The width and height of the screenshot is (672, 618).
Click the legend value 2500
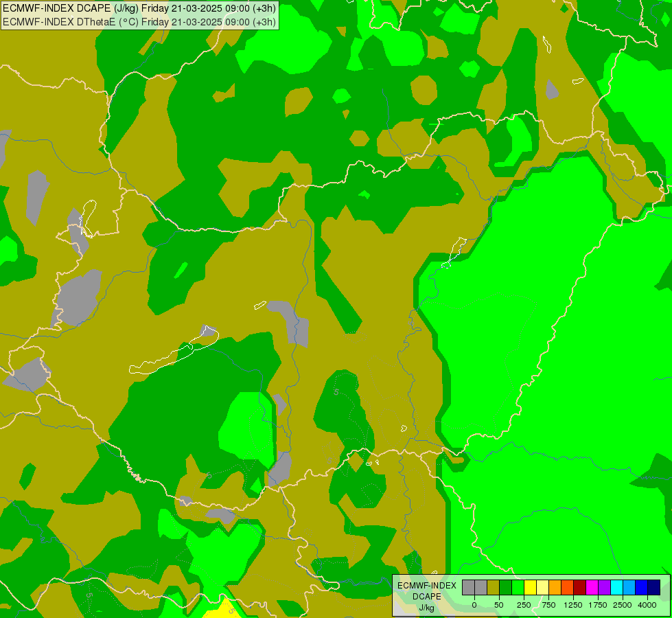click(623, 605)
